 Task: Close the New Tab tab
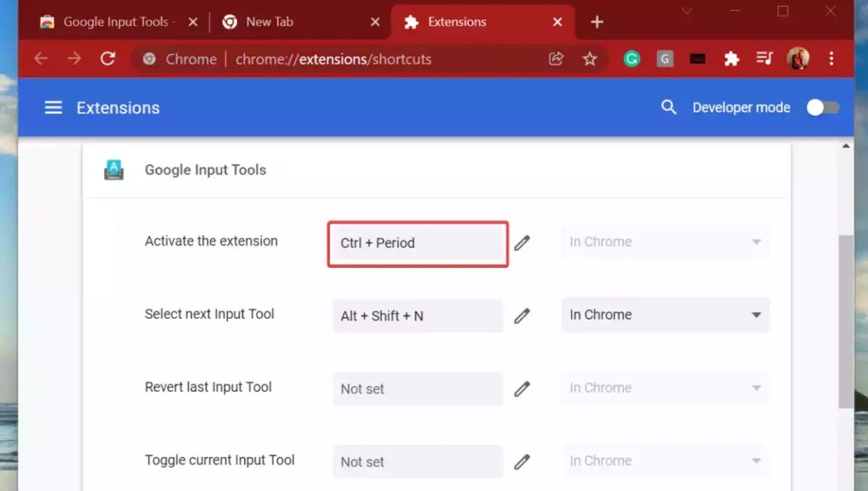click(x=376, y=22)
